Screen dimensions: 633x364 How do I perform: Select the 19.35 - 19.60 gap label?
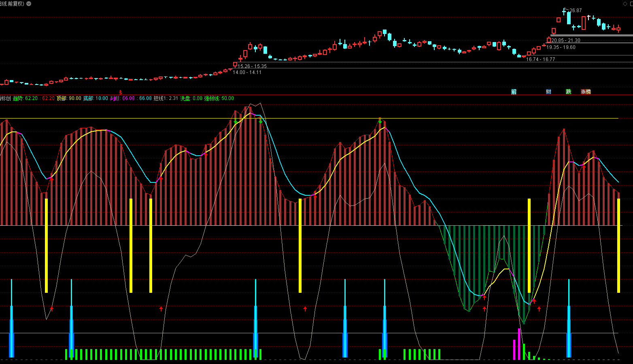(x=561, y=47)
